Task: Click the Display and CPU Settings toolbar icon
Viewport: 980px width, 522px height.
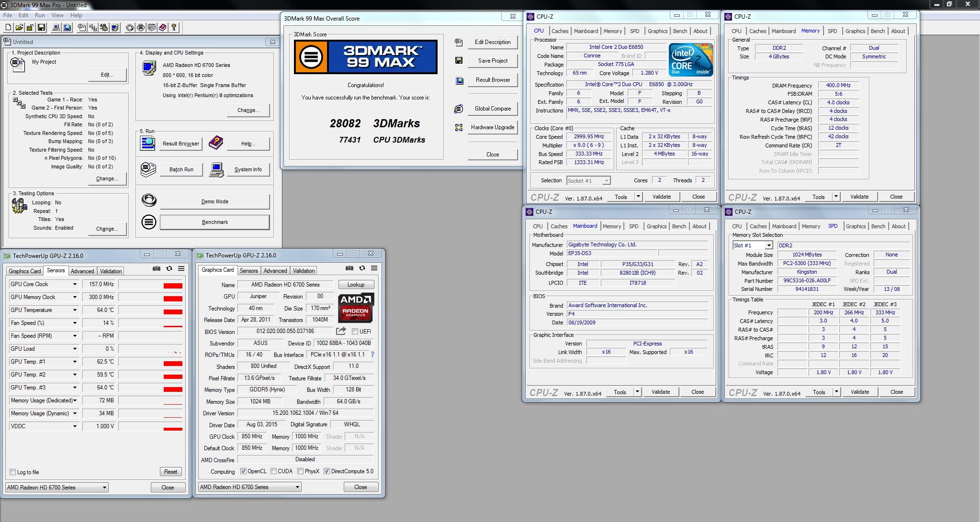Action: point(115,27)
